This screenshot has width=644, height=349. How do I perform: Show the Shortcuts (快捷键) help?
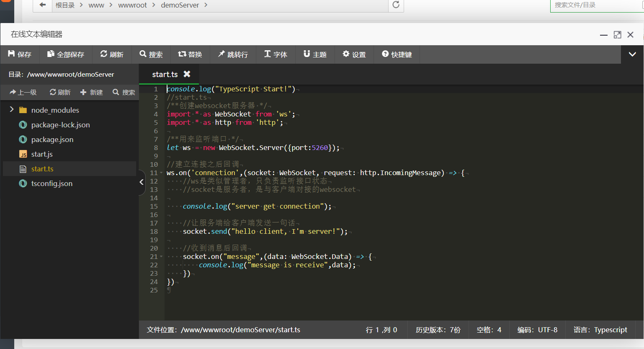tap(397, 54)
